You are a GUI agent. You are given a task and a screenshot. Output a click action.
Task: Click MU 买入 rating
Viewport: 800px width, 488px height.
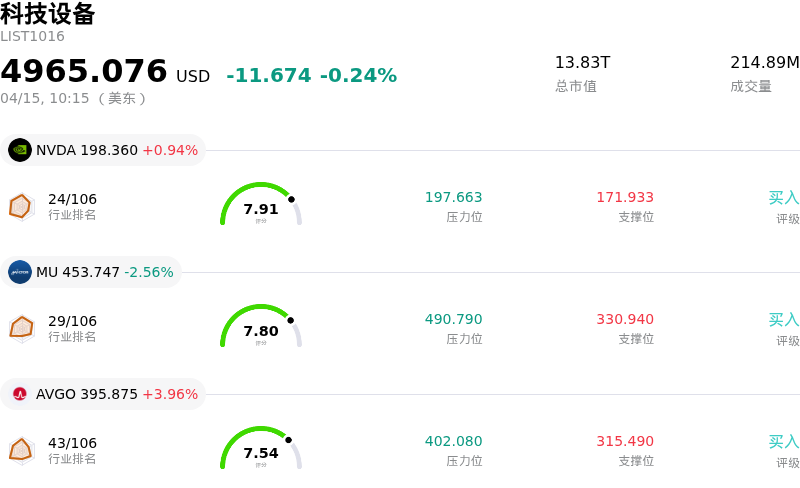(783, 320)
